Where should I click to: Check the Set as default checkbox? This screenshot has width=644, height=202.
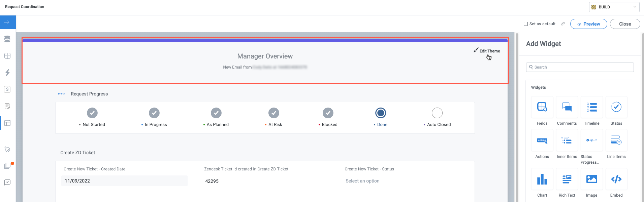pyautogui.click(x=526, y=24)
